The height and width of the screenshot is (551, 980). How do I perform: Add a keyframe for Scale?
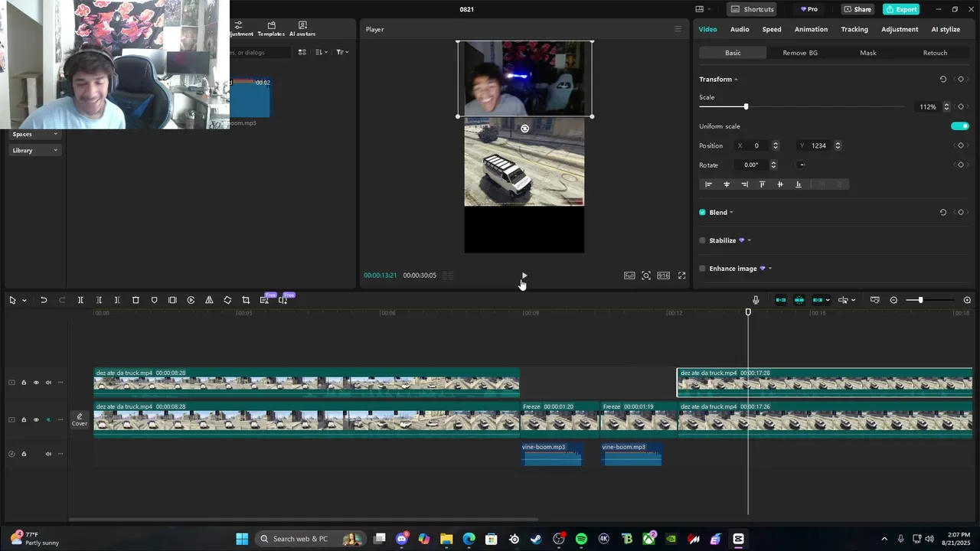click(961, 106)
